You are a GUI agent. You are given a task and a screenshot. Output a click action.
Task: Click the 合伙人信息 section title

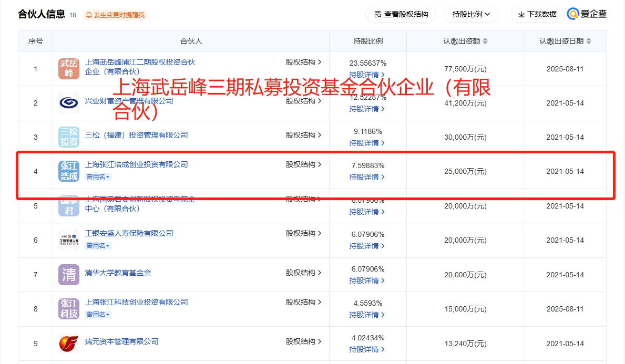(42, 14)
